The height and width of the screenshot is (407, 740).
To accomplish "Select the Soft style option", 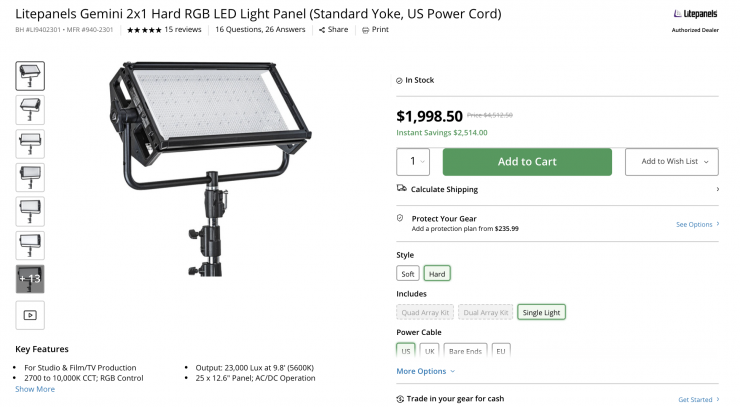I will 407,273.
